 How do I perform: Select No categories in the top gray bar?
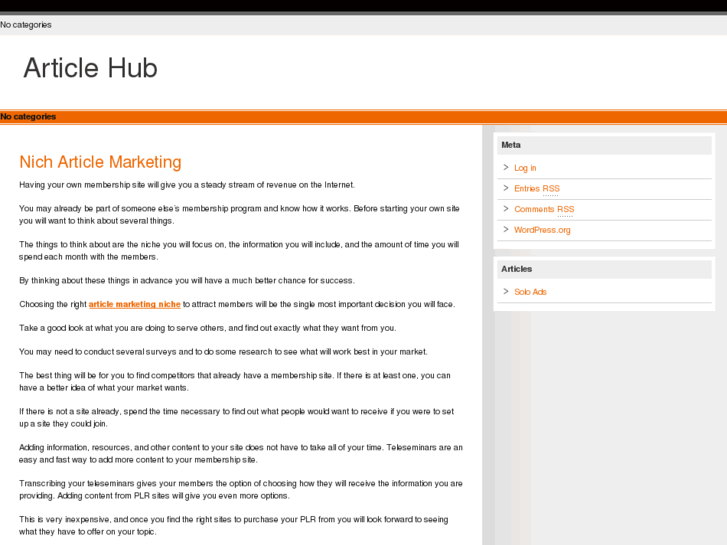tap(26, 25)
